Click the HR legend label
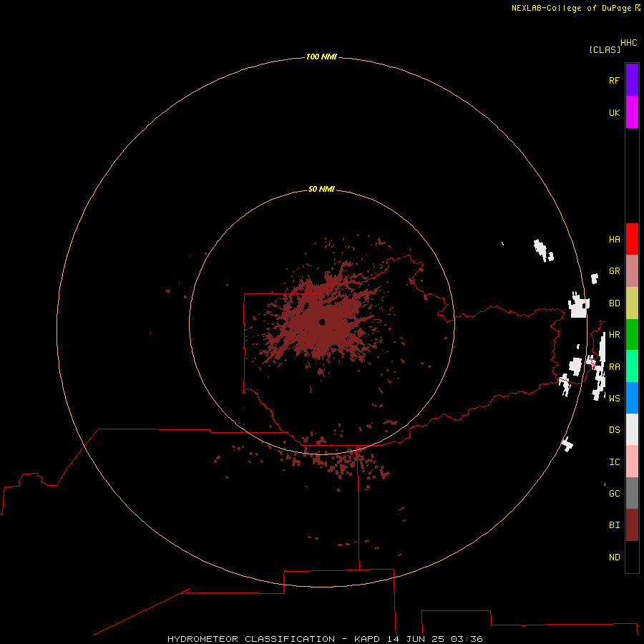The image size is (644, 644). click(614, 335)
